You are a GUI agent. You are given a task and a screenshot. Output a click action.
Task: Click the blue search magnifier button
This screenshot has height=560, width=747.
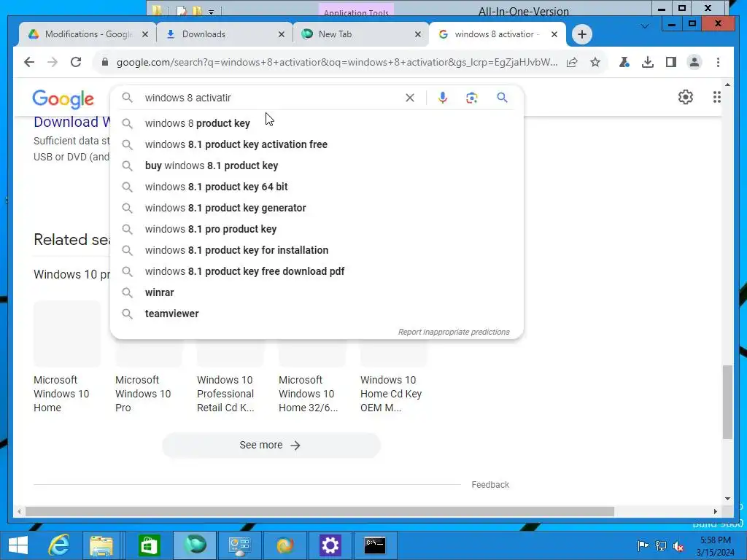click(502, 98)
